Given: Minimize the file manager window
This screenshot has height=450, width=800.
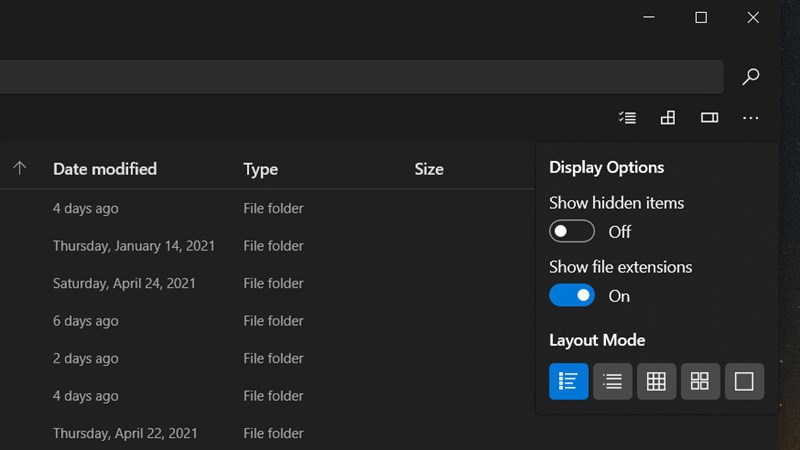Looking at the screenshot, I should point(649,17).
